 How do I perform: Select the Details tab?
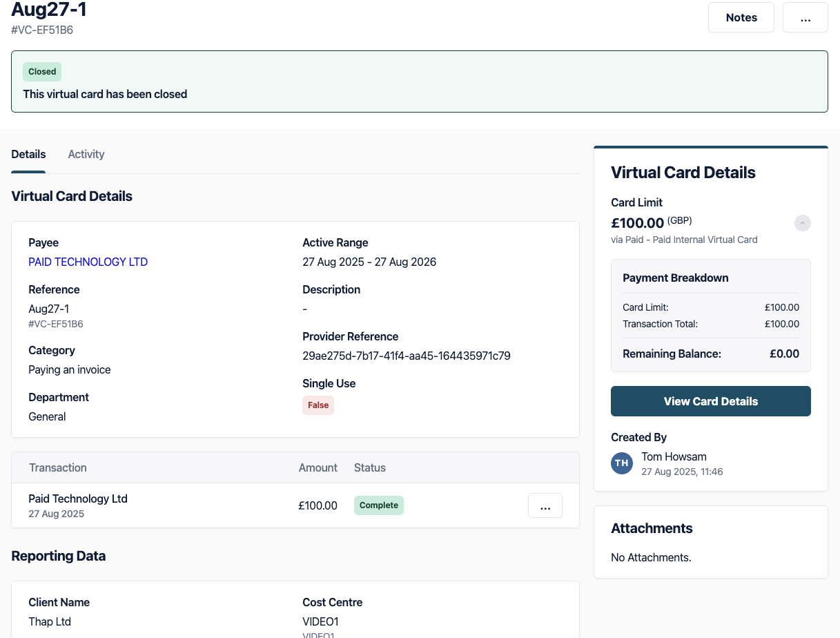[28, 154]
